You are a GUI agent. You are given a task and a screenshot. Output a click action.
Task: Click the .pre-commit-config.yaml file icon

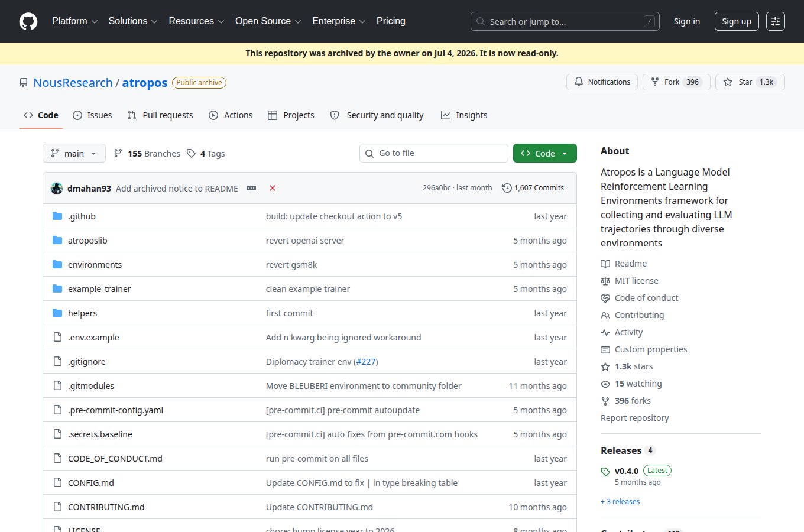pyautogui.click(x=57, y=410)
